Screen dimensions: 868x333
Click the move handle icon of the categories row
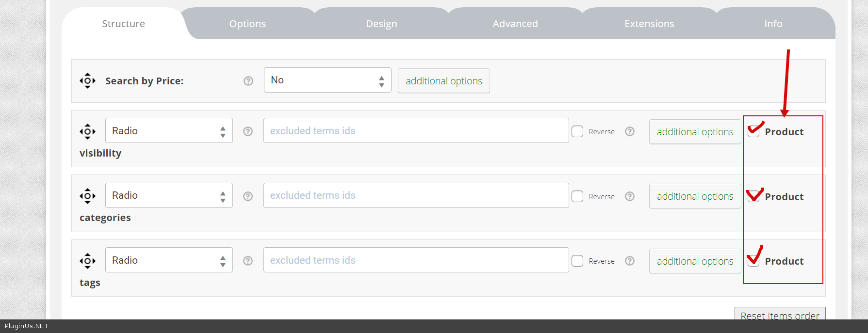click(x=87, y=196)
